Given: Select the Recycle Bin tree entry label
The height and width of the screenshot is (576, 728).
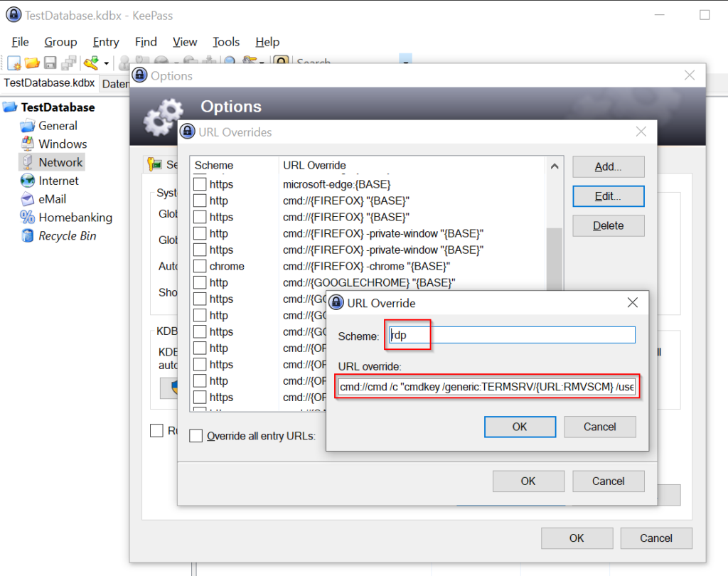Looking at the screenshot, I should 68,236.
